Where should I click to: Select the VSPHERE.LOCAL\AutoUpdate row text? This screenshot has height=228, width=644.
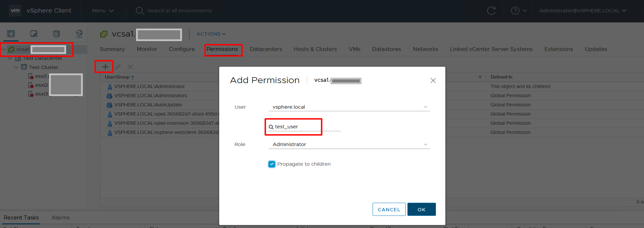148,105
